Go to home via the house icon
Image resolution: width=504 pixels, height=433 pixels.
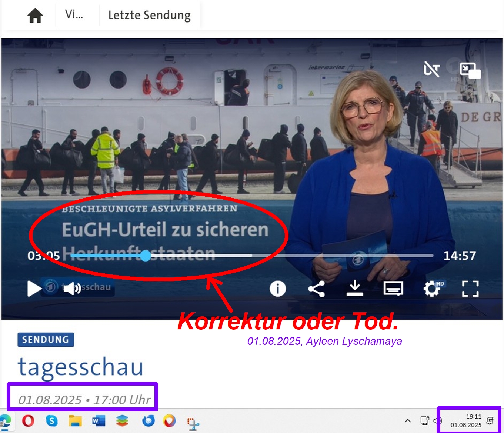click(x=35, y=16)
